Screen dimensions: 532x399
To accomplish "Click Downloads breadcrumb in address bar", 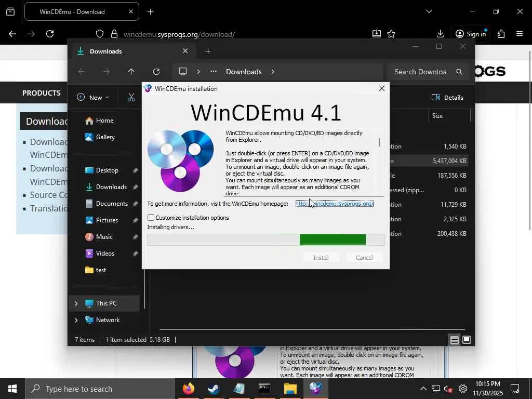I will pyautogui.click(x=244, y=72).
